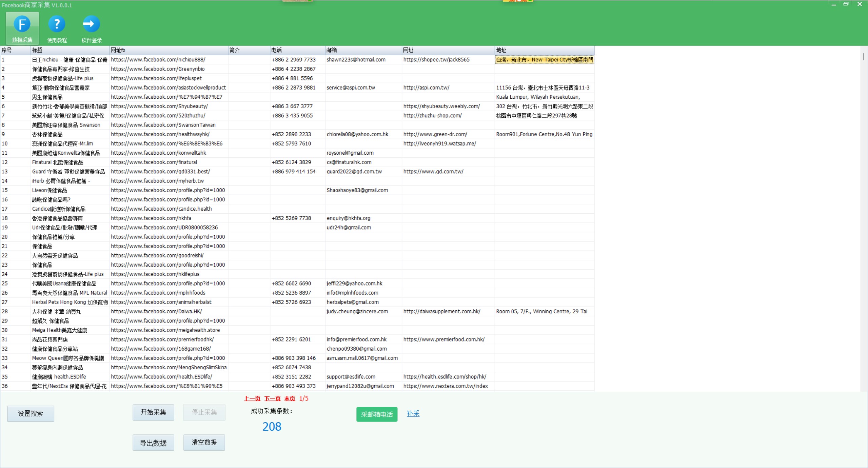This screenshot has width=868, height=468.
Task: Click the 清空数据 clear button
Action: [204, 443]
